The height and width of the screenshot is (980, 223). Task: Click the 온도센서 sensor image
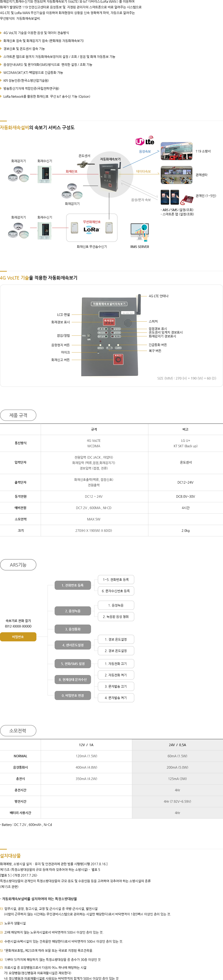point(84,164)
